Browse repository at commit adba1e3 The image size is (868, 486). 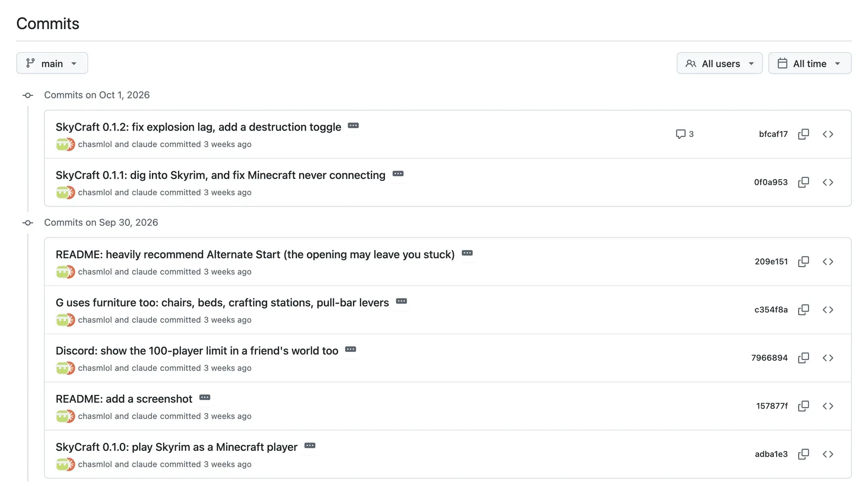[828, 454]
